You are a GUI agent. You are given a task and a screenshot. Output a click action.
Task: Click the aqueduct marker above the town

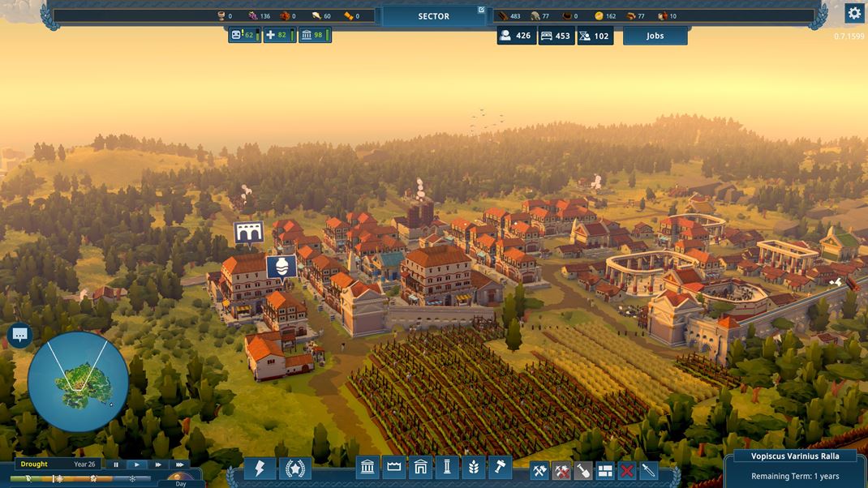point(248,233)
